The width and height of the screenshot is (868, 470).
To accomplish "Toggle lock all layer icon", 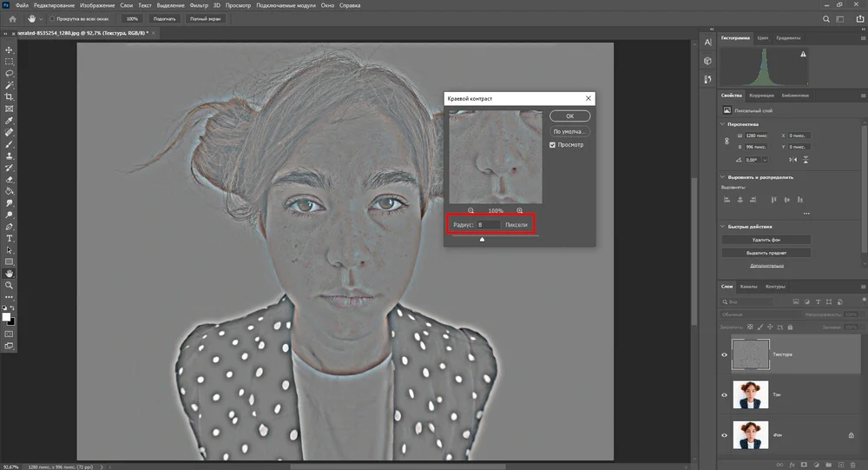I will (x=790, y=327).
